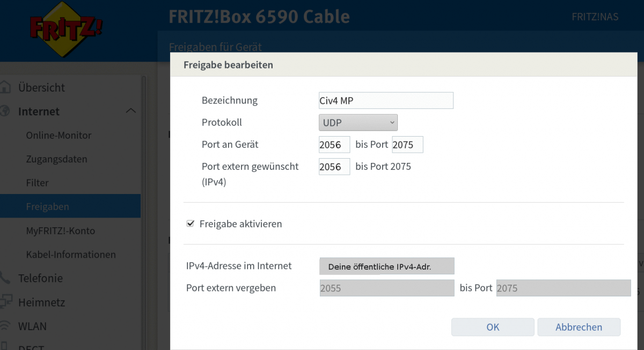Collapse the Internet menu chevron

[130, 111]
